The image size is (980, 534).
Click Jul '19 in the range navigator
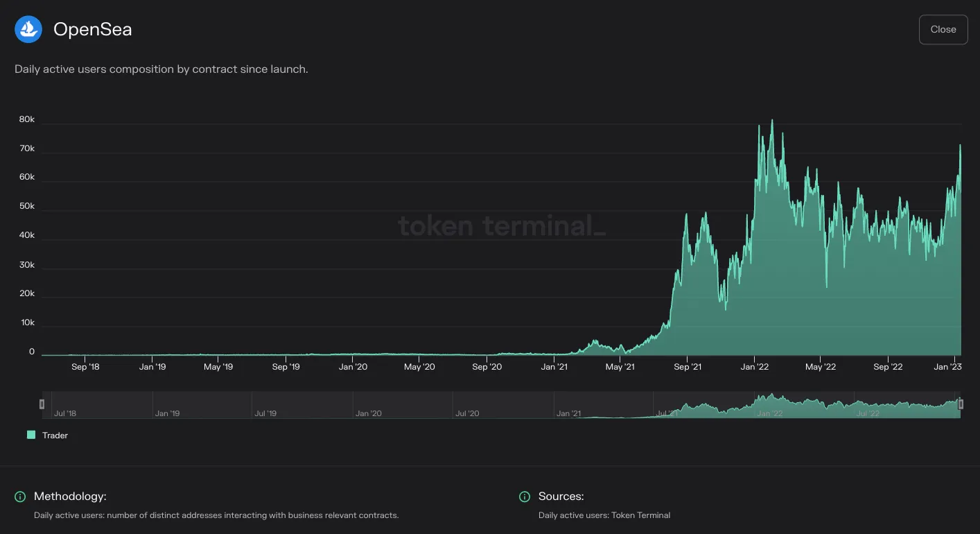(265, 413)
